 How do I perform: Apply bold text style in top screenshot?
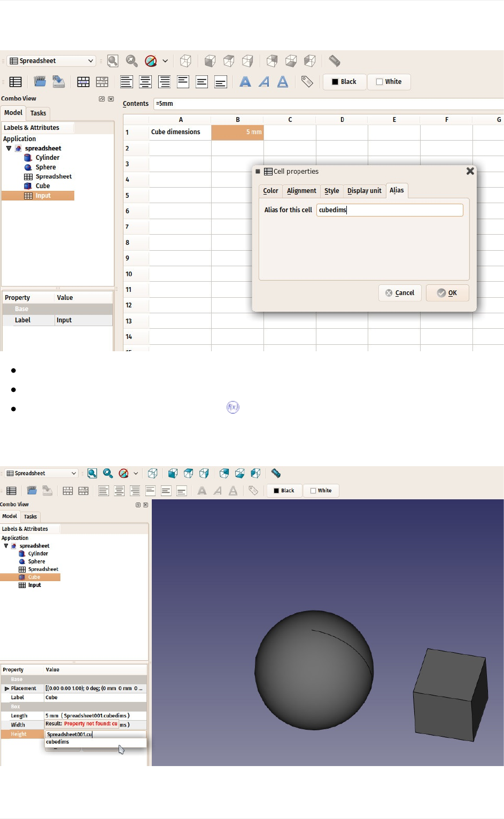(245, 82)
